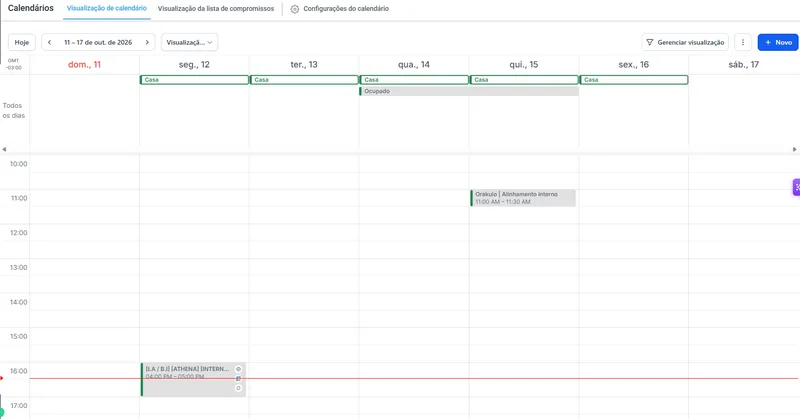Viewport: 800px width, 419px height.
Task: Click the bottom round icon on the ATHENA event
Action: (x=238, y=388)
